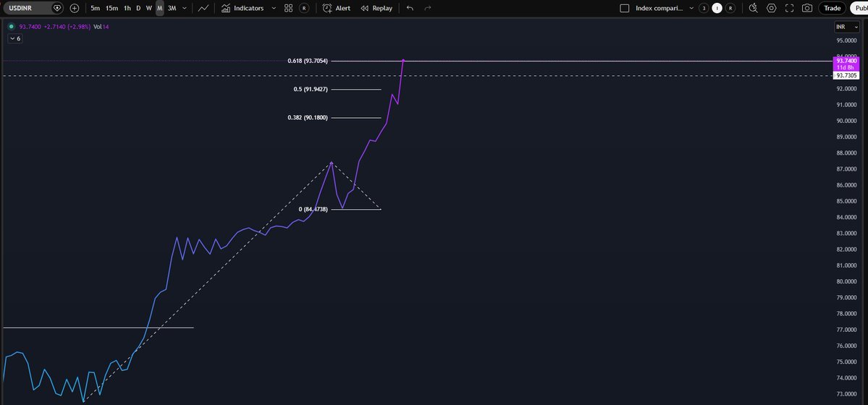Expand the layout management dropdown arrow
Image resolution: width=868 pixels, height=405 pixels.
pos(691,8)
